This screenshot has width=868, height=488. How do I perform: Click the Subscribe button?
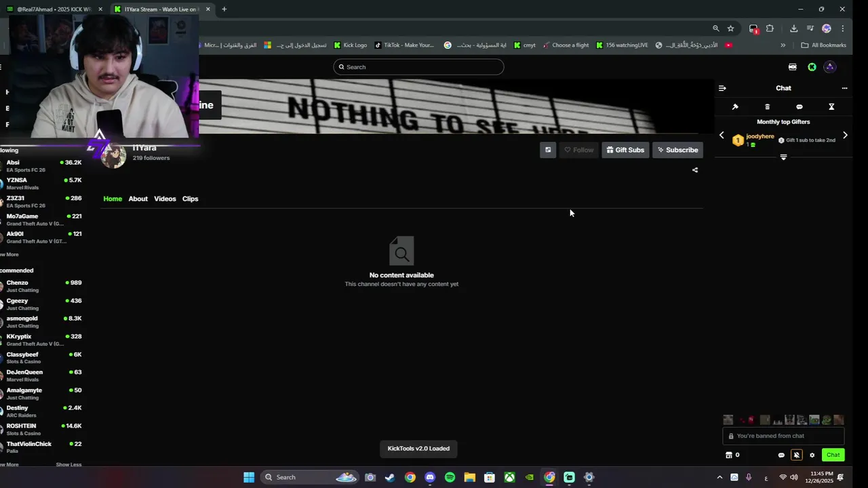point(677,150)
